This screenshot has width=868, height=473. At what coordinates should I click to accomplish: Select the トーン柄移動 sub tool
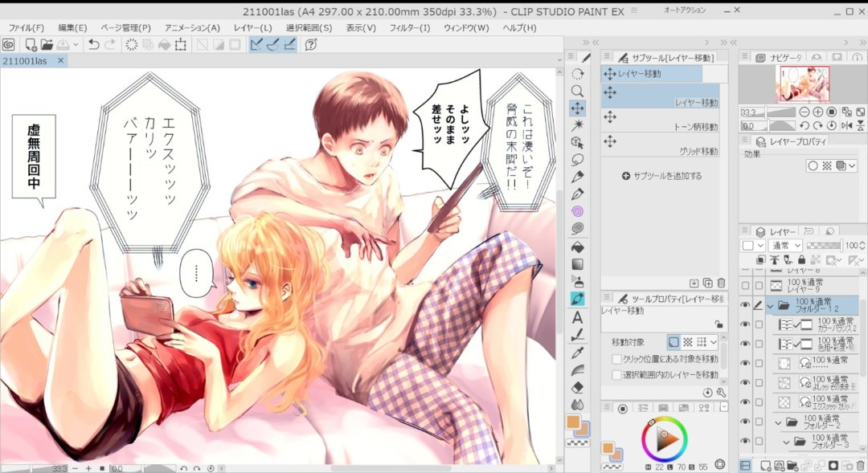[661, 120]
